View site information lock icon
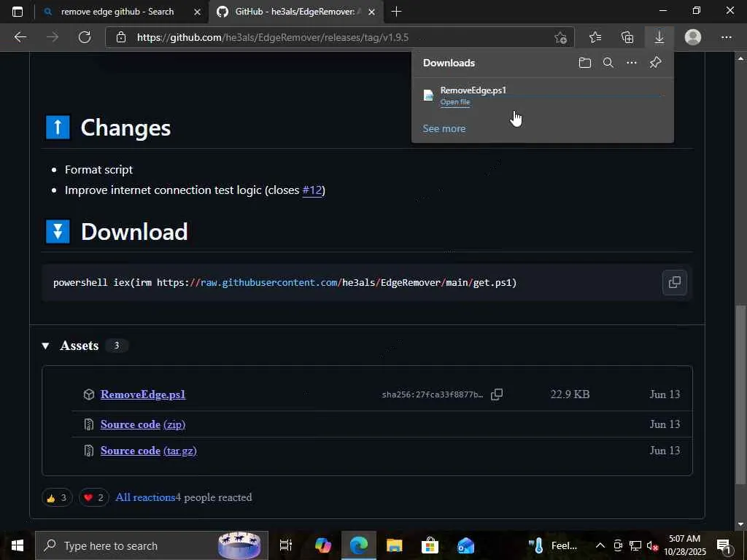Screen dimensions: 747x560 click(x=121, y=37)
